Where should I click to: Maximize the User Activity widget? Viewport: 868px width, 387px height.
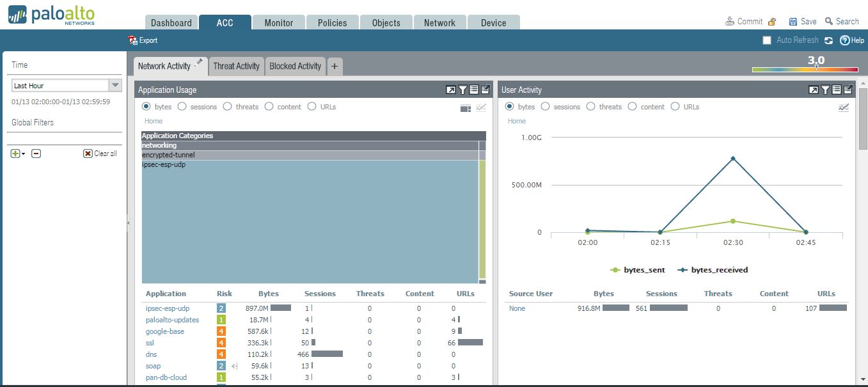[813, 90]
